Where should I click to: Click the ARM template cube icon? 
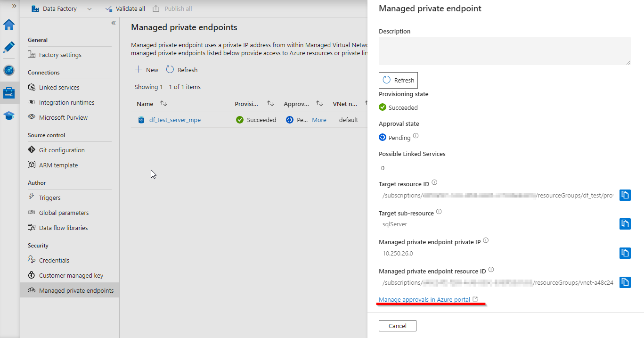[x=32, y=165]
